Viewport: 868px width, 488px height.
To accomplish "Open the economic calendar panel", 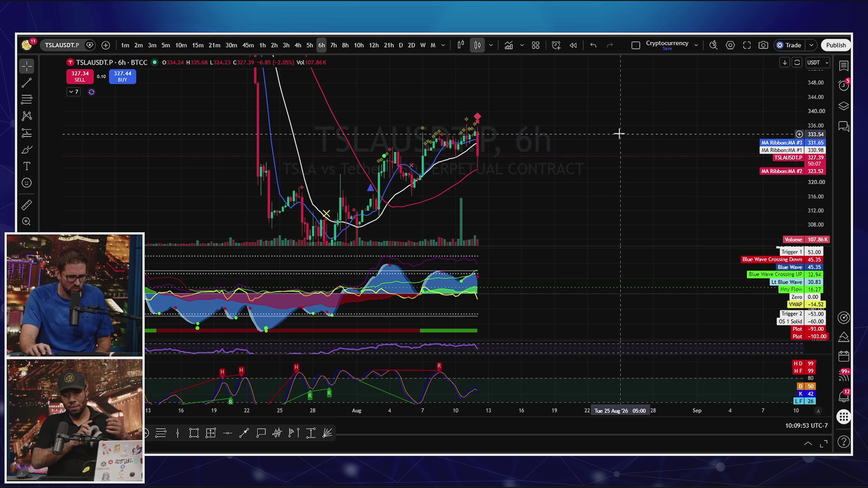I will tap(844, 356).
